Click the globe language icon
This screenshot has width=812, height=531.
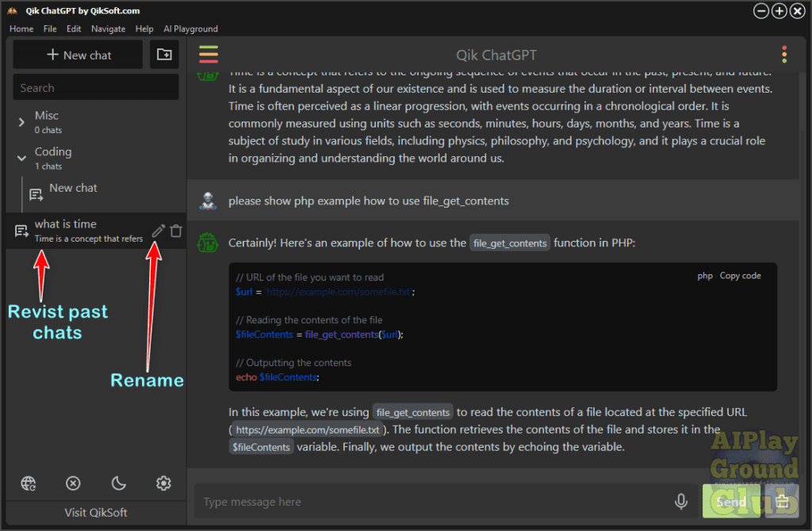click(x=29, y=483)
